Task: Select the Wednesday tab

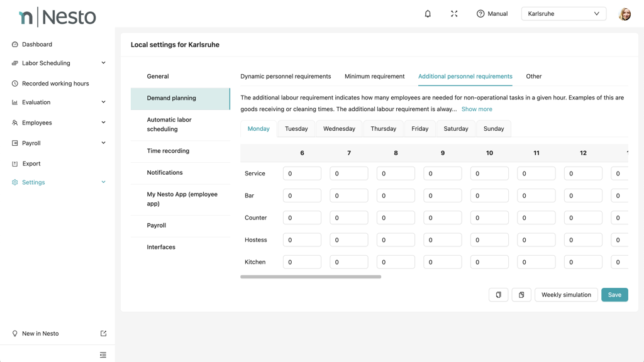Action: pos(339,129)
